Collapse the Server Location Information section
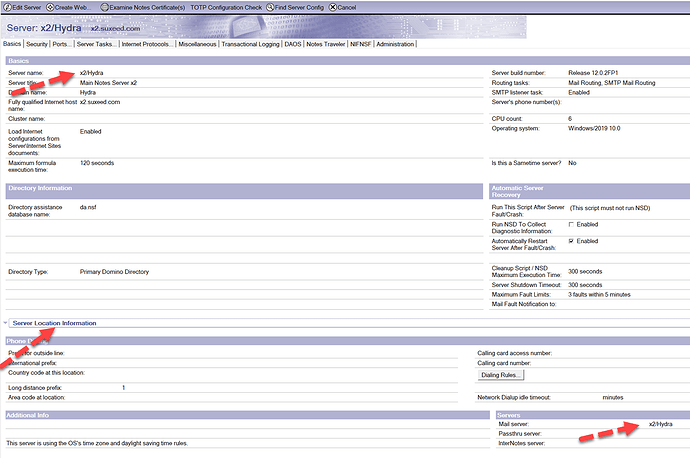This screenshot has height=458, width=690. [5, 323]
